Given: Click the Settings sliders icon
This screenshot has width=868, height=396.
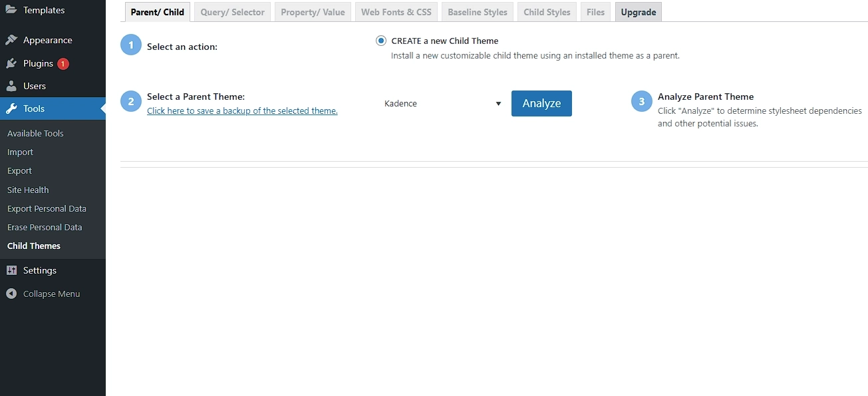Looking at the screenshot, I should tap(11, 270).
